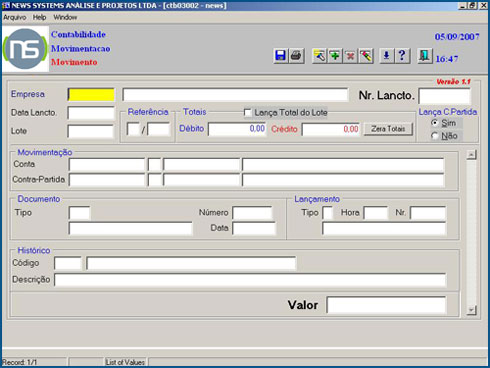This screenshot has width=490, height=368.
Task: Toggle the Lança Total do Lote checkbox
Action: [248, 113]
